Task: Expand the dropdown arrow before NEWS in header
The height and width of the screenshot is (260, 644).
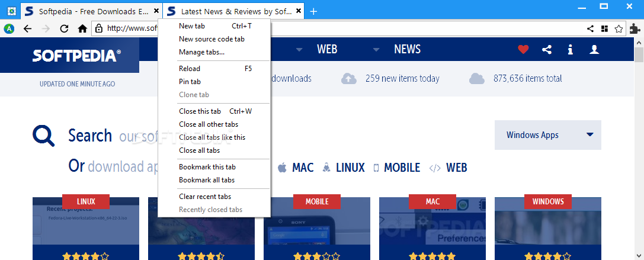Action: click(x=376, y=50)
